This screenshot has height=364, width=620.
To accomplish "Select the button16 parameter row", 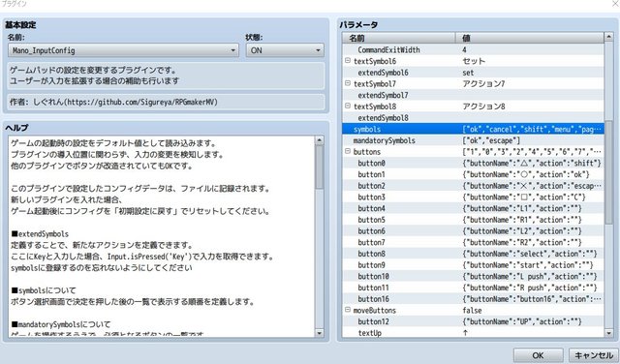I will pyautogui.click(x=474, y=299).
